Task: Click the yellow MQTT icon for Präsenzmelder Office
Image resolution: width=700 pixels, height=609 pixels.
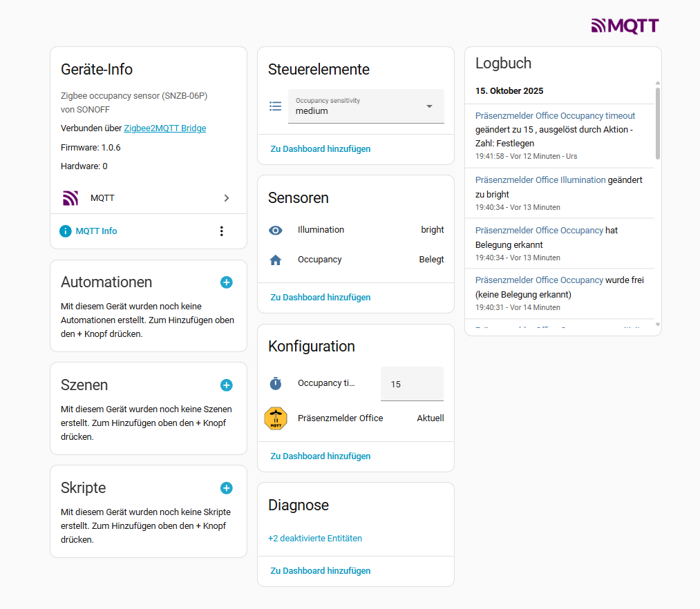Action: click(x=276, y=418)
